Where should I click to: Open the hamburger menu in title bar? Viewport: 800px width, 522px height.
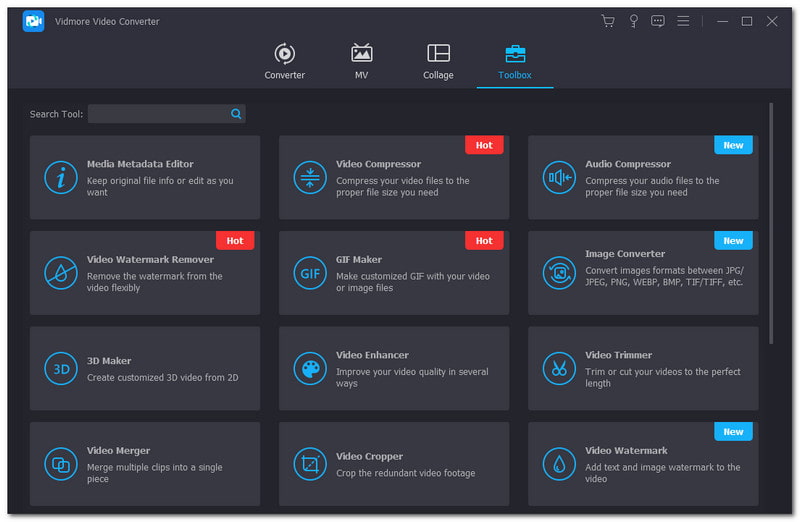point(683,21)
